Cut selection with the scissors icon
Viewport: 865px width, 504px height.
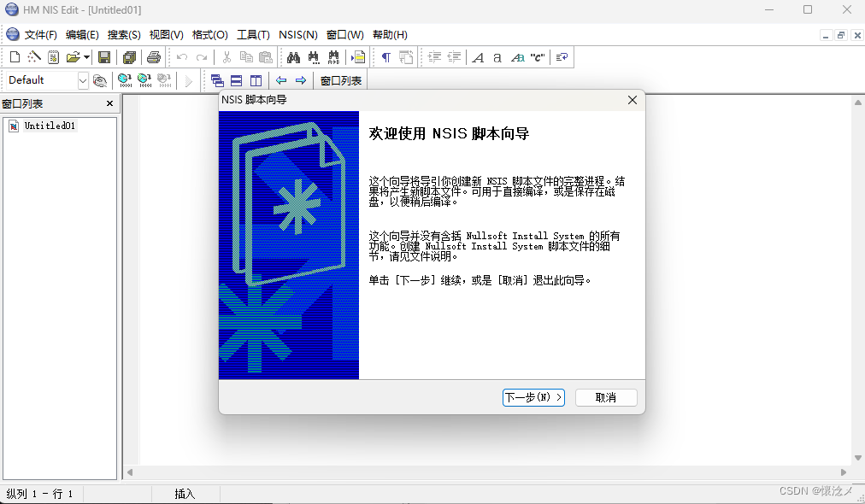click(x=227, y=56)
